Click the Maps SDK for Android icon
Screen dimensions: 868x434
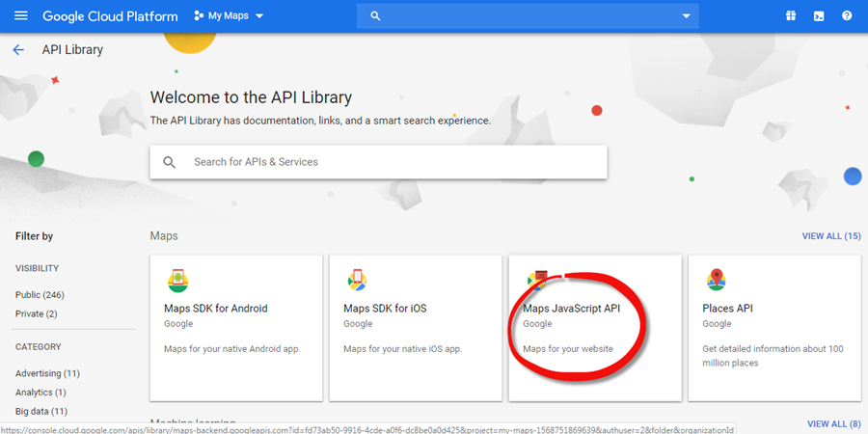(x=178, y=281)
